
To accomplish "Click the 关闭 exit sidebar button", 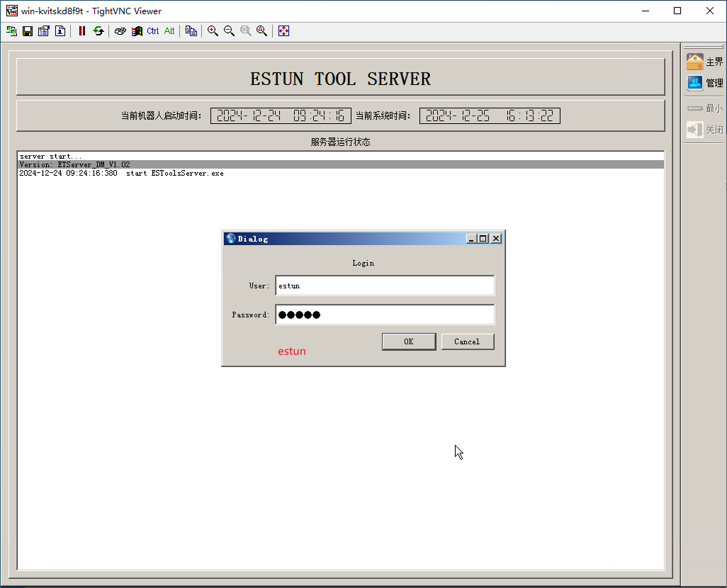I will click(705, 130).
